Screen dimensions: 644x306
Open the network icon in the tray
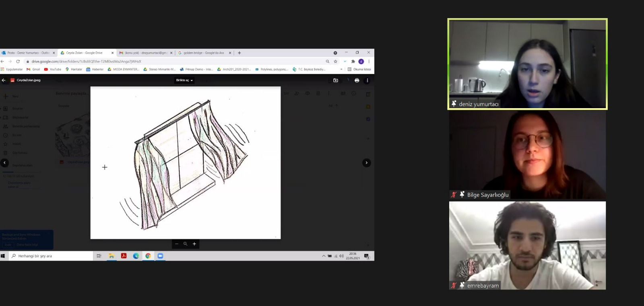click(336, 256)
